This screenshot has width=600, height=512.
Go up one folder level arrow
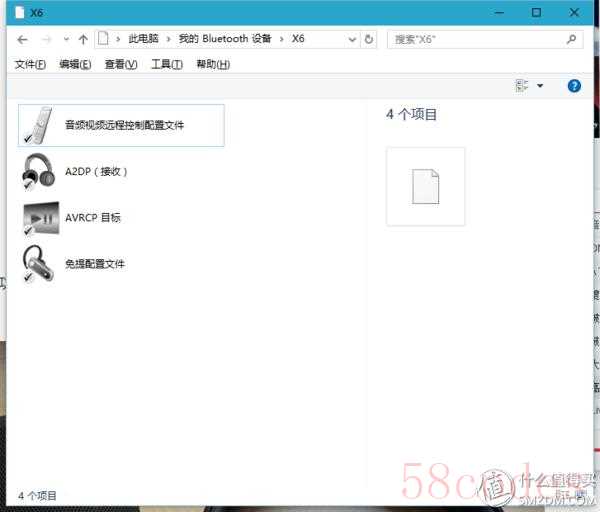tap(83, 40)
